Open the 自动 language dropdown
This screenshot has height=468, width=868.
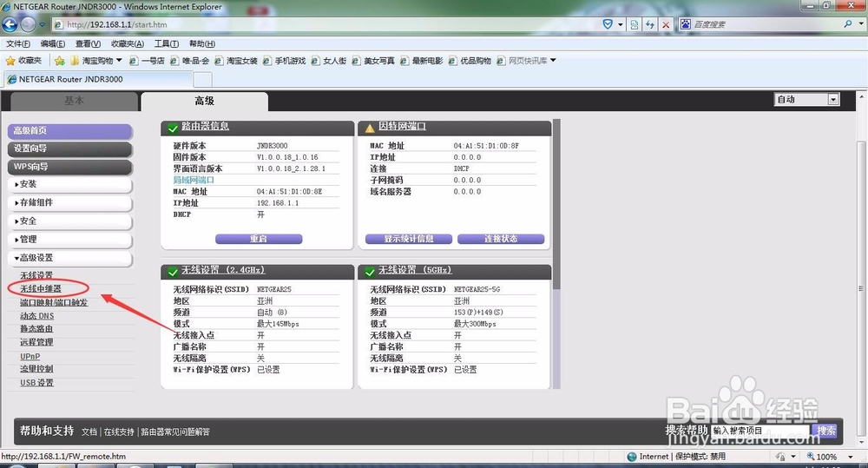click(807, 100)
